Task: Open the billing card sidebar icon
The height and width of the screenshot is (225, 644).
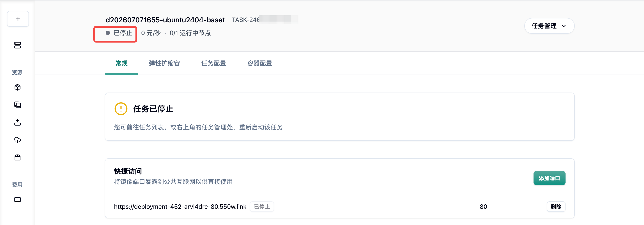Action: 18,200
